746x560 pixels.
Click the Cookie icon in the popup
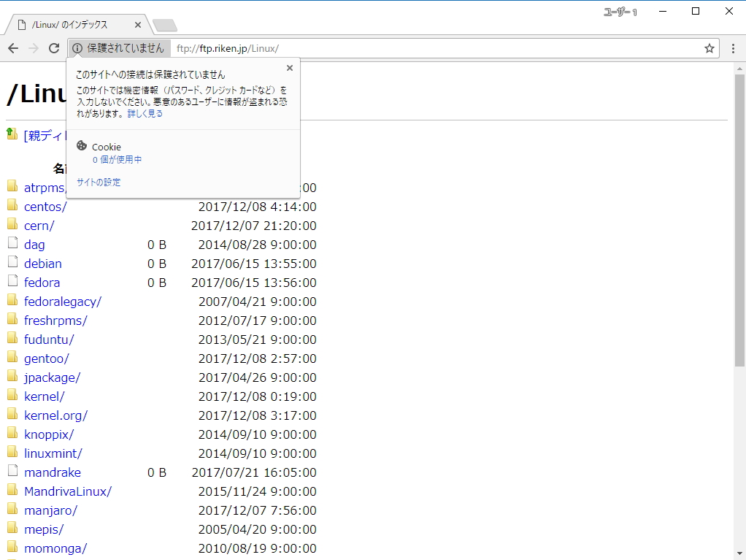point(82,145)
